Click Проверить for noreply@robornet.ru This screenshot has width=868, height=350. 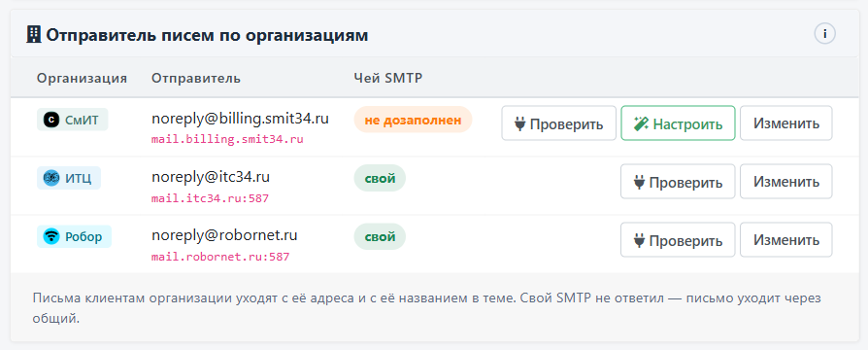(x=678, y=239)
